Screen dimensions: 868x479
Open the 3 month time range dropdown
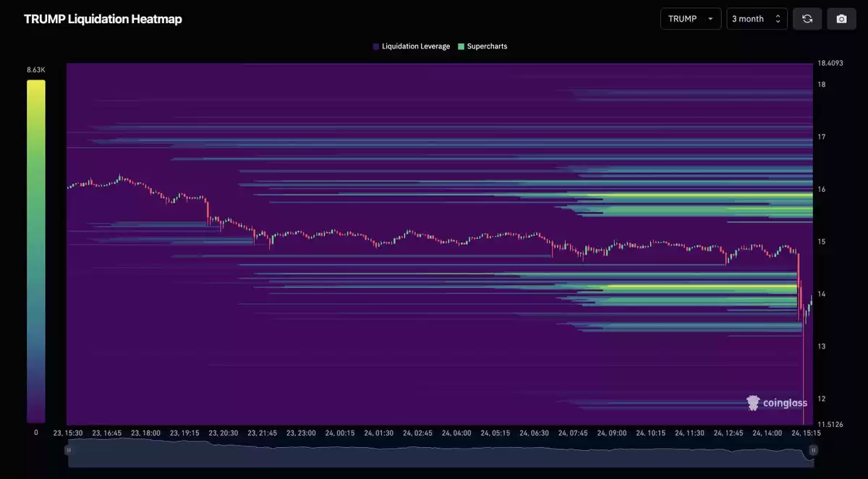click(x=757, y=19)
